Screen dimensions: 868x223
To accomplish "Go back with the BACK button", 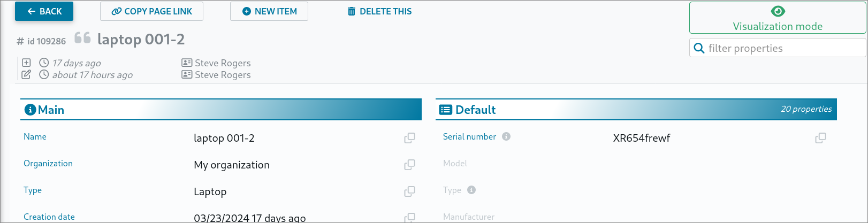I will point(44,11).
